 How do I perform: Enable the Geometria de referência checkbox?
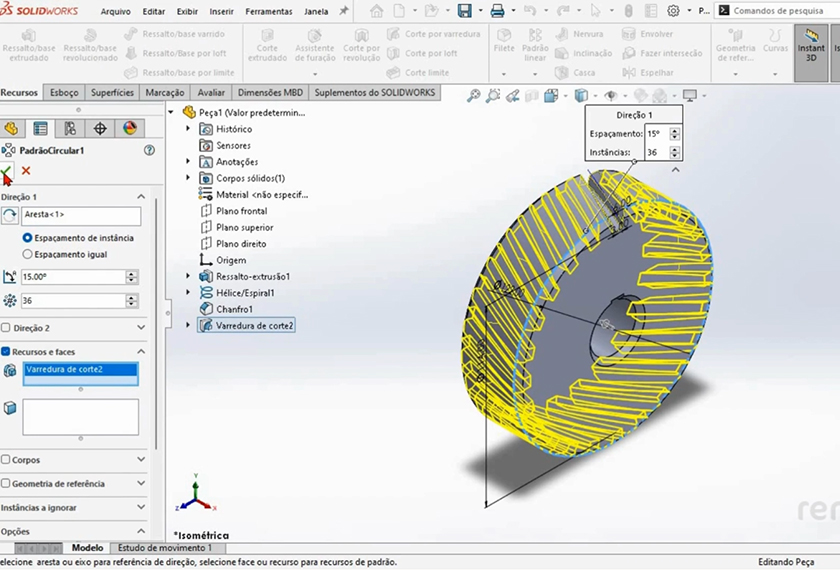coord(6,484)
